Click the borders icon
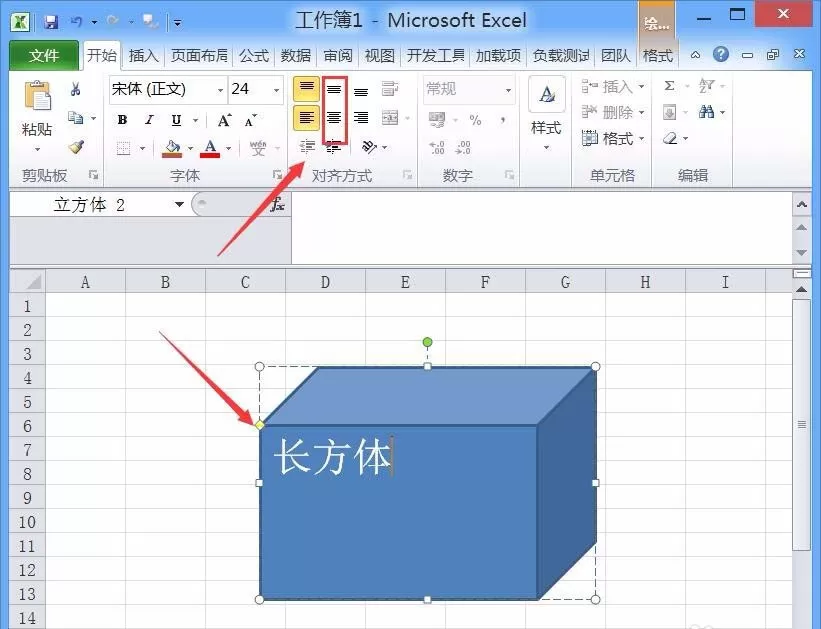This screenshot has width=821, height=629. [x=124, y=148]
